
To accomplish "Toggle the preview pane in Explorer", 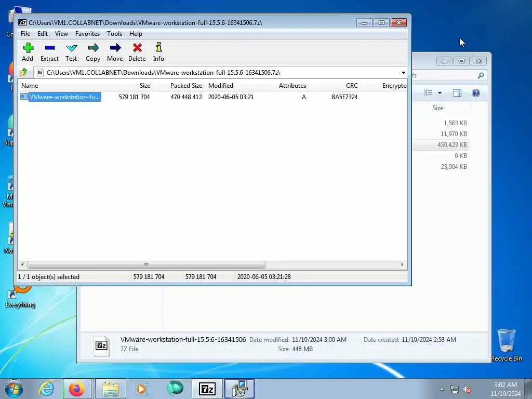I will 457,93.
